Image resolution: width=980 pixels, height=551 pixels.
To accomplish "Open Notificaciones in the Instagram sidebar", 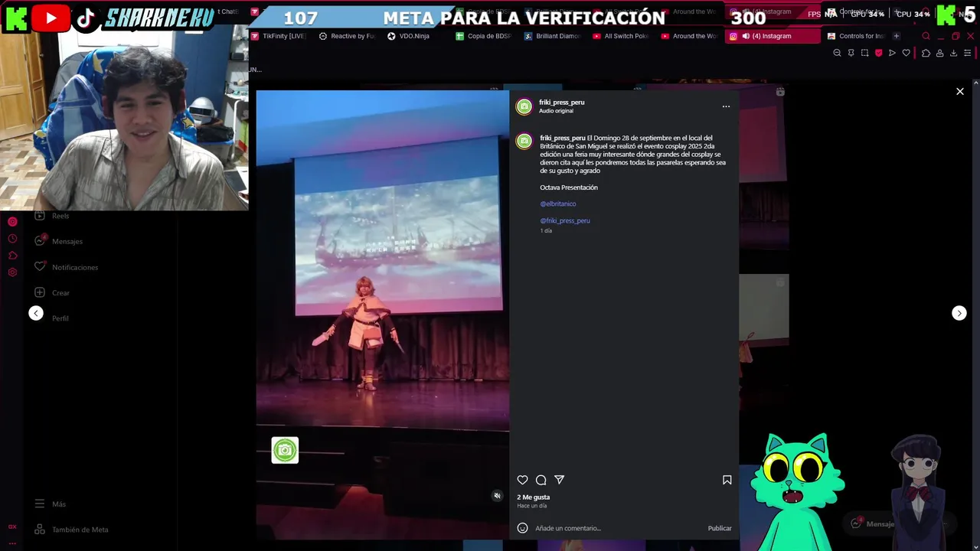I will 67,267.
